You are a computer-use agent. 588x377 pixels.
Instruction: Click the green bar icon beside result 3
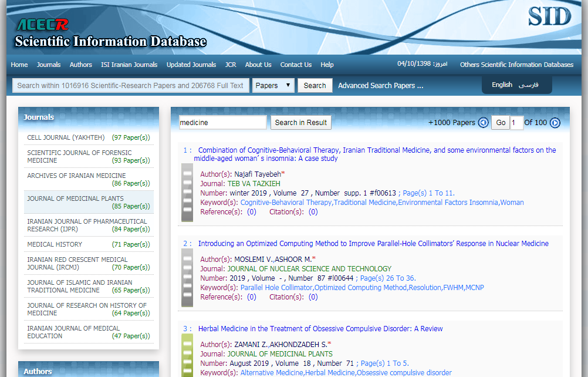click(x=187, y=355)
